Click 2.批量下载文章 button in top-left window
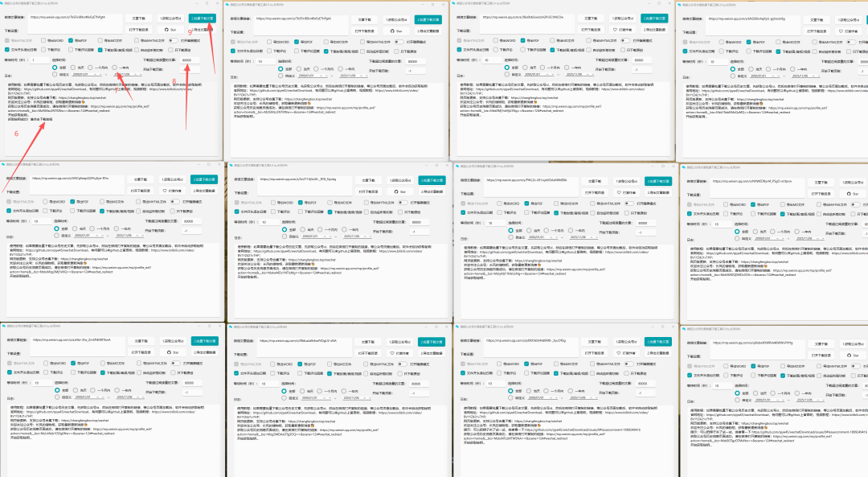 click(202, 19)
